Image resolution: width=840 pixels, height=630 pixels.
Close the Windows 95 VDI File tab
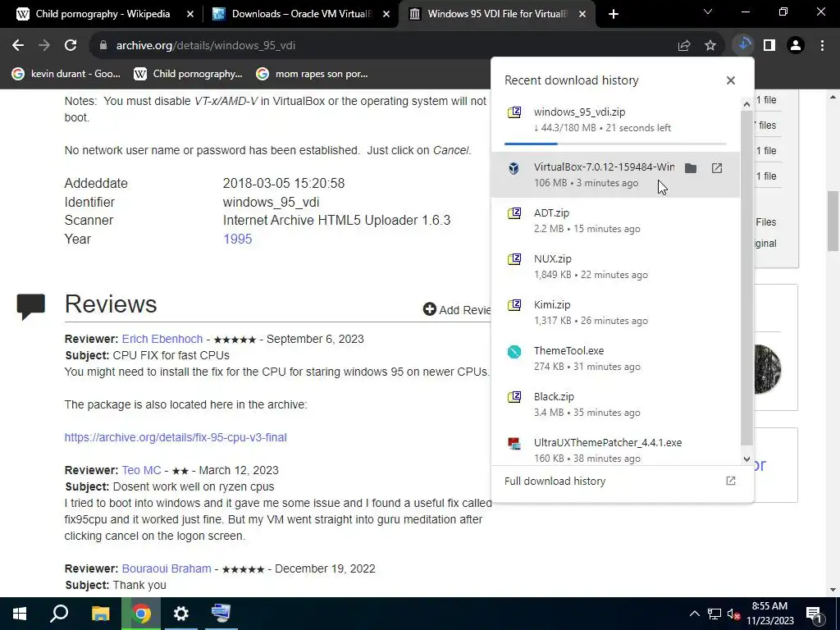[582, 15]
